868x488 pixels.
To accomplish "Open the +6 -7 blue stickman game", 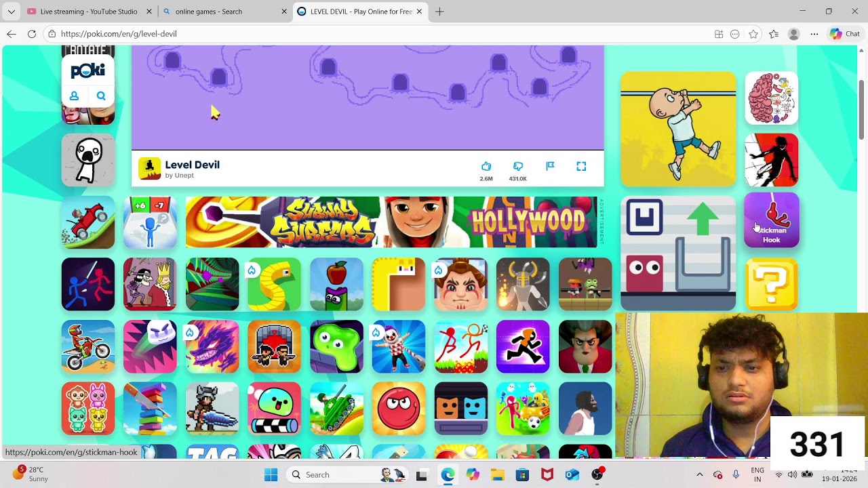I will 150,222.
